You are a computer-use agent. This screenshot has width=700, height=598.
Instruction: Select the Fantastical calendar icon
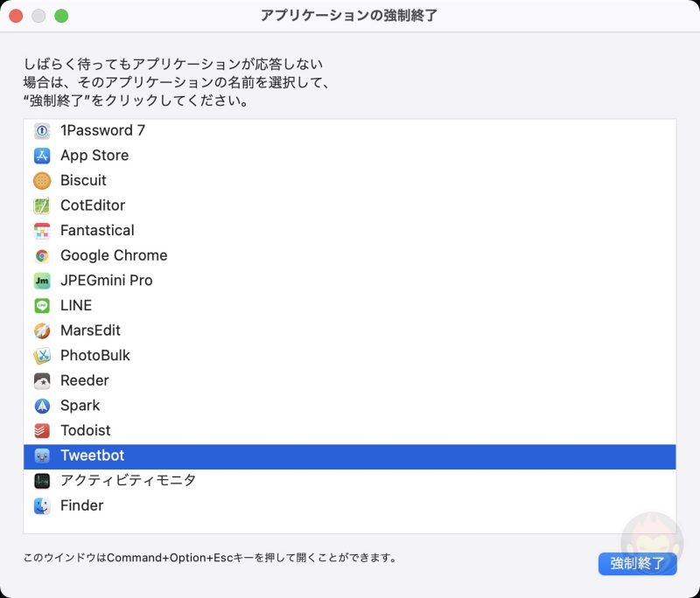[x=42, y=231]
